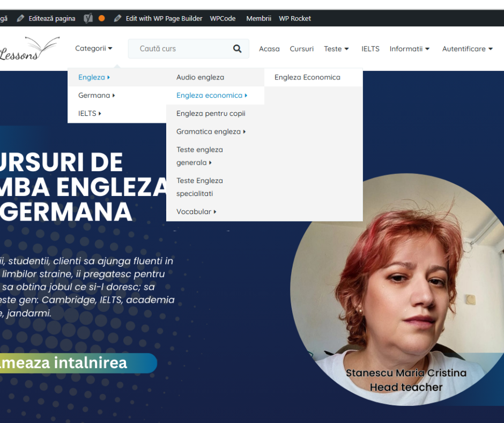Click the orange status dot in admin bar
This screenshot has height=423, width=504.
[x=102, y=18]
